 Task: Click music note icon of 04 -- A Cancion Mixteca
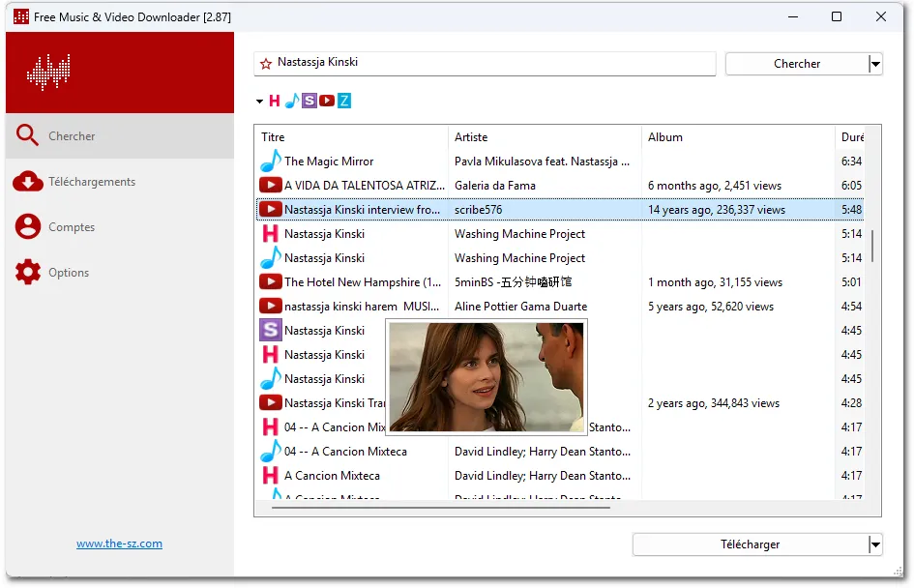[271, 451]
